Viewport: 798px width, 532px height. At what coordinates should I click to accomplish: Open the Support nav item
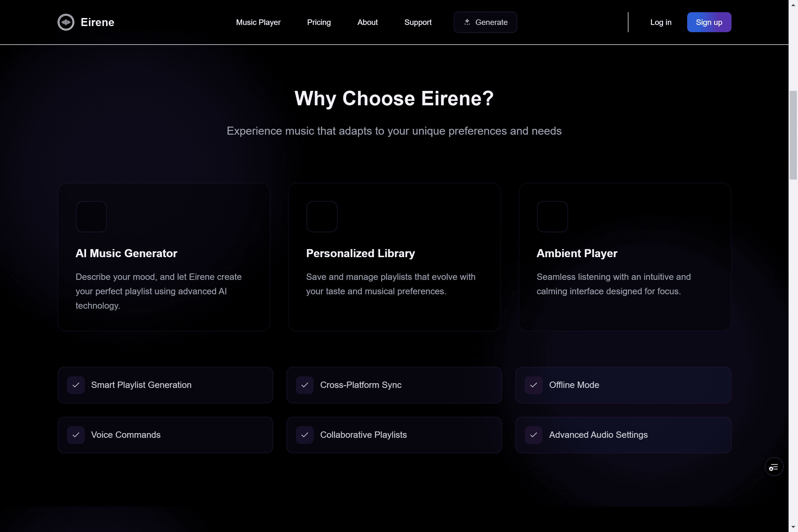tap(418, 22)
